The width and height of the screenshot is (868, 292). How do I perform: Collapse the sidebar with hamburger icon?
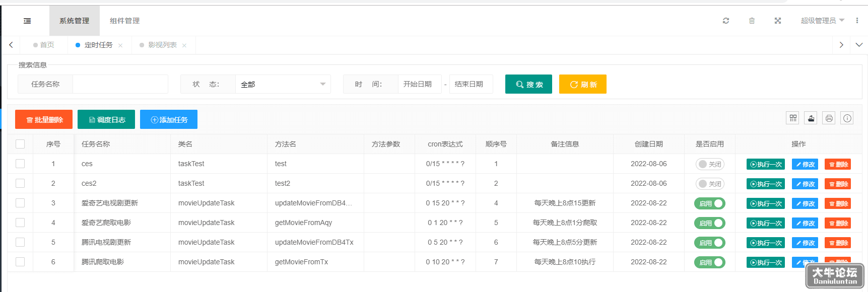[27, 21]
